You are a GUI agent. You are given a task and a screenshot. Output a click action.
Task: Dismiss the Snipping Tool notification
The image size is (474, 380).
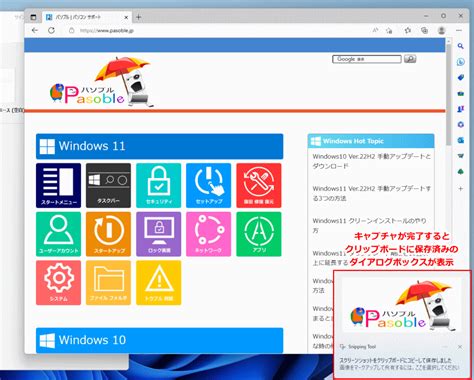(x=460, y=347)
